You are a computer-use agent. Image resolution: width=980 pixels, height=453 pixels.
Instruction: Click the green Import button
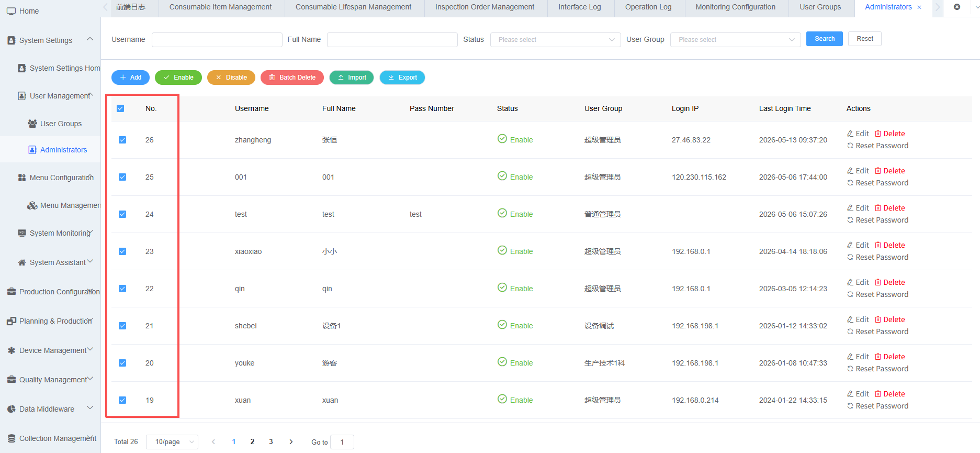click(x=352, y=78)
